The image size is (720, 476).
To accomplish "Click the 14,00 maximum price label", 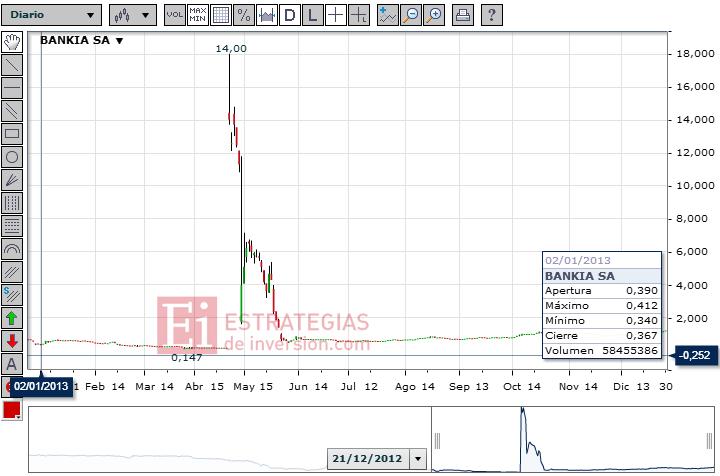I will tap(231, 49).
